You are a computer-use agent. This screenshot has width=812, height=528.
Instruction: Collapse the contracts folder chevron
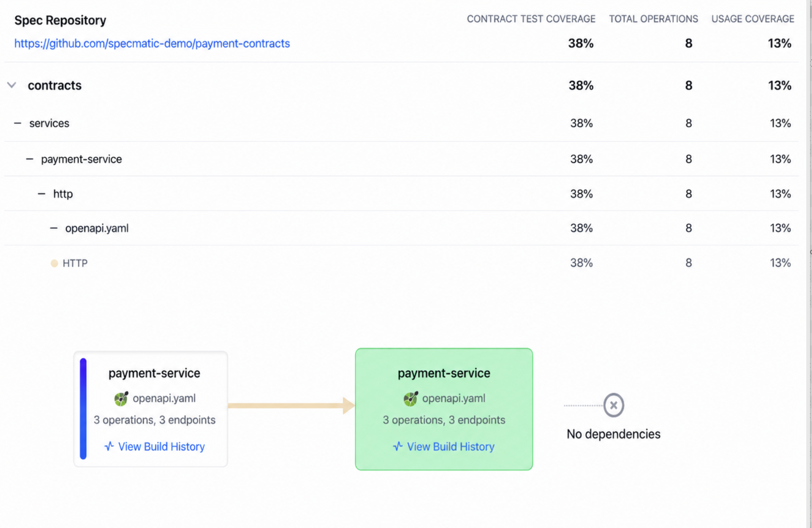(x=12, y=85)
